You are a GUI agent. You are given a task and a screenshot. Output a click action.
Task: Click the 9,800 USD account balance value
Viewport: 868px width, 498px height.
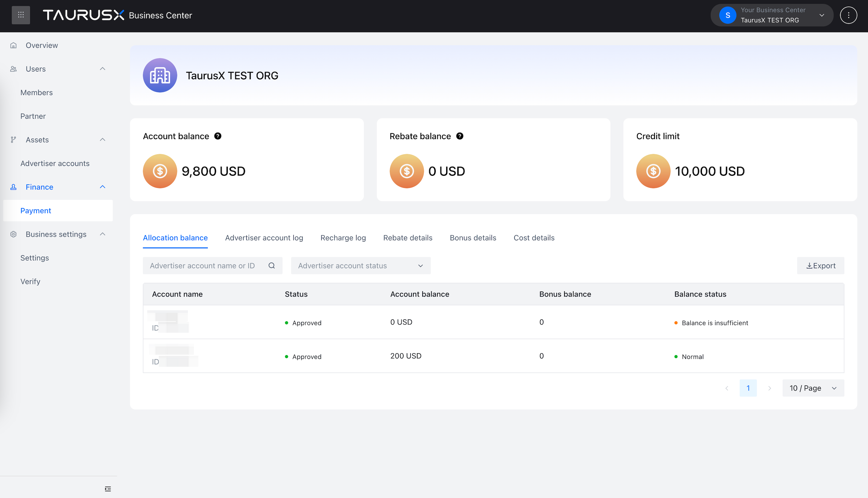coord(213,171)
